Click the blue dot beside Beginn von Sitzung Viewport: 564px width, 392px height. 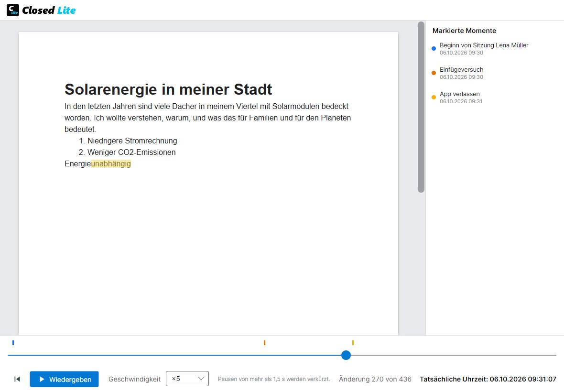pyautogui.click(x=434, y=49)
